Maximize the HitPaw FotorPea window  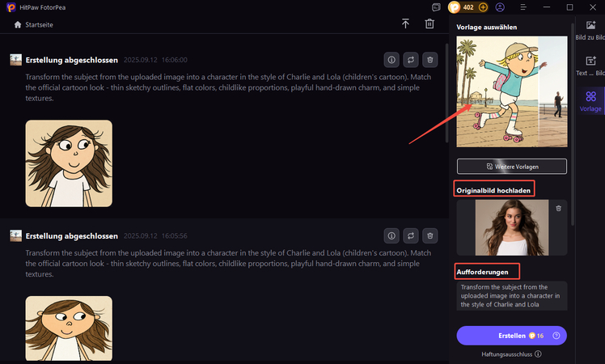pyautogui.click(x=569, y=7)
